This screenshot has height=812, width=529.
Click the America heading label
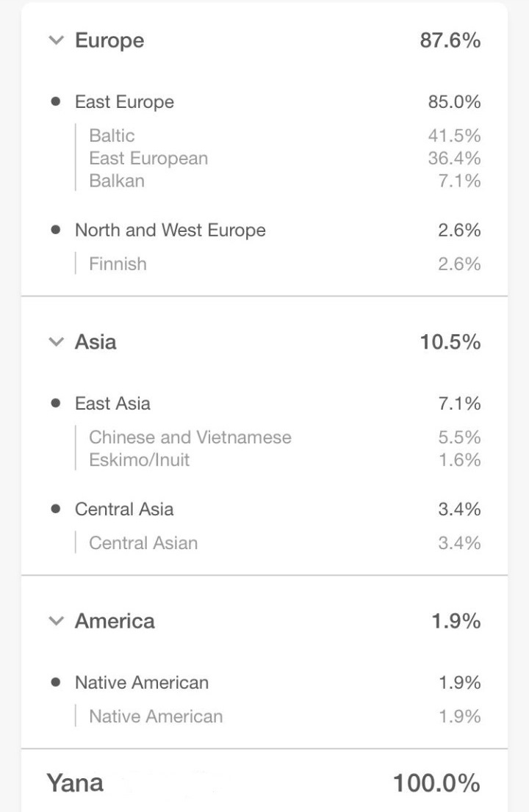point(115,621)
